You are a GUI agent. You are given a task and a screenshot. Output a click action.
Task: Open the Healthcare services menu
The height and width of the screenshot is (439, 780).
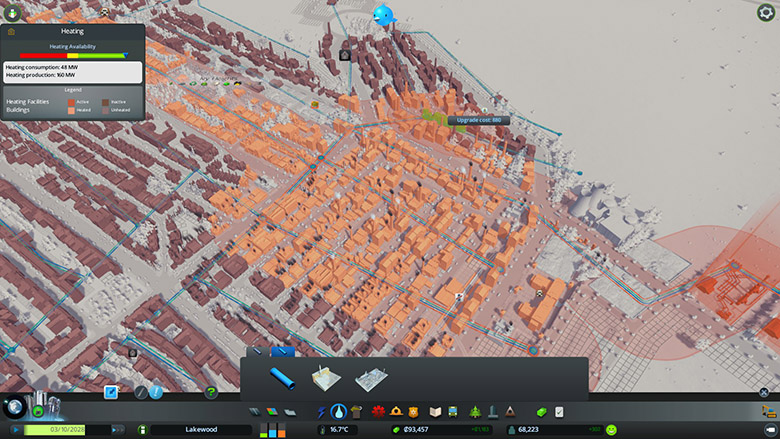378,412
